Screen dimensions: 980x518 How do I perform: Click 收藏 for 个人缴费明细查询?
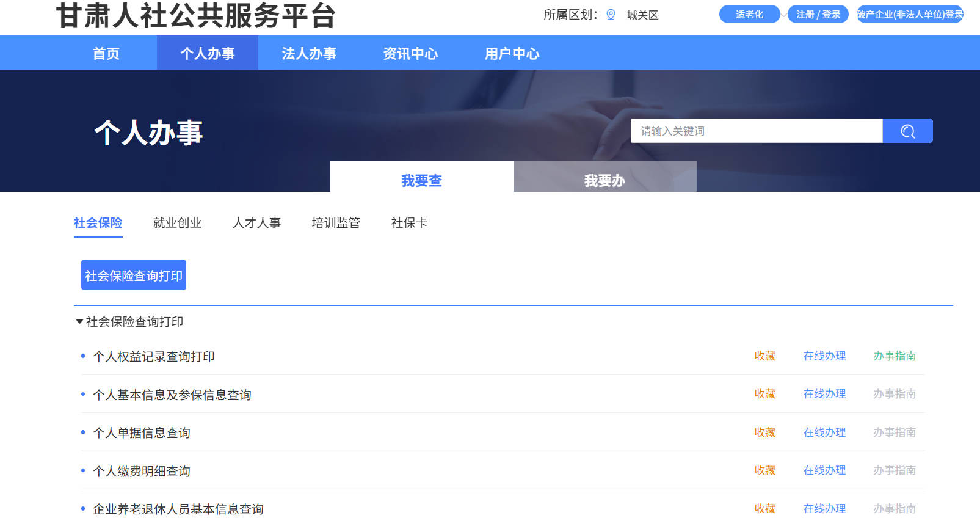[765, 470]
